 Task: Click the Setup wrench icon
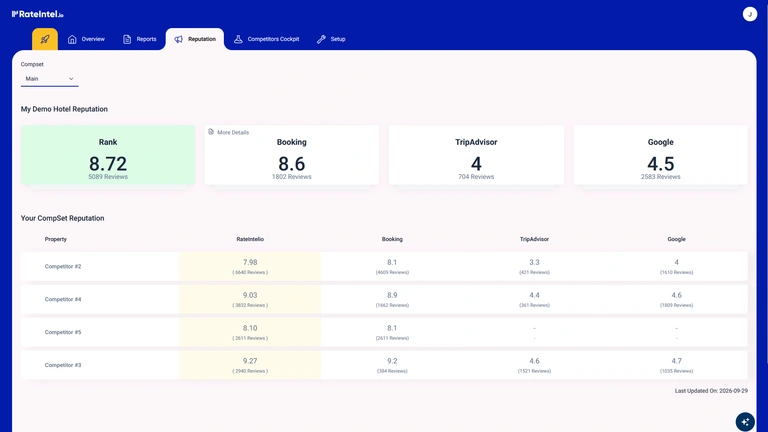pos(321,39)
